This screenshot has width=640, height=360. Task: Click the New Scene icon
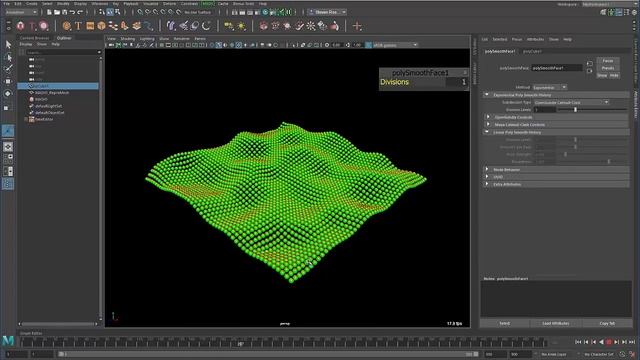coord(49,12)
